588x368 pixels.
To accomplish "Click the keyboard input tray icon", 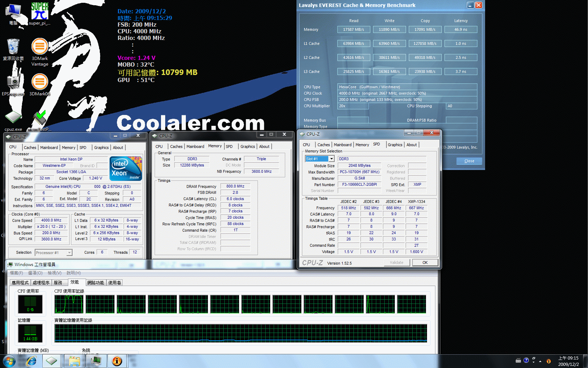I will 518,361.
